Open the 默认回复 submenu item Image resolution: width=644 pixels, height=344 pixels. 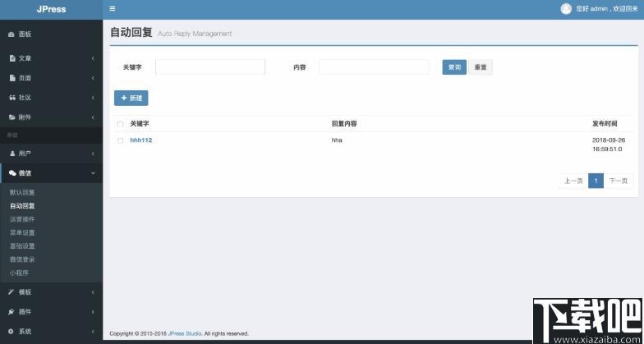(x=22, y=192)
